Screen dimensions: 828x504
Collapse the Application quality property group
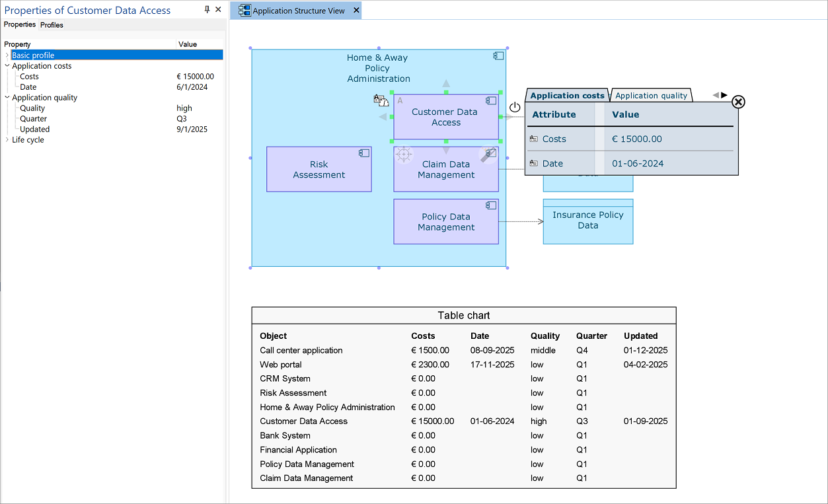pos(7,98)
